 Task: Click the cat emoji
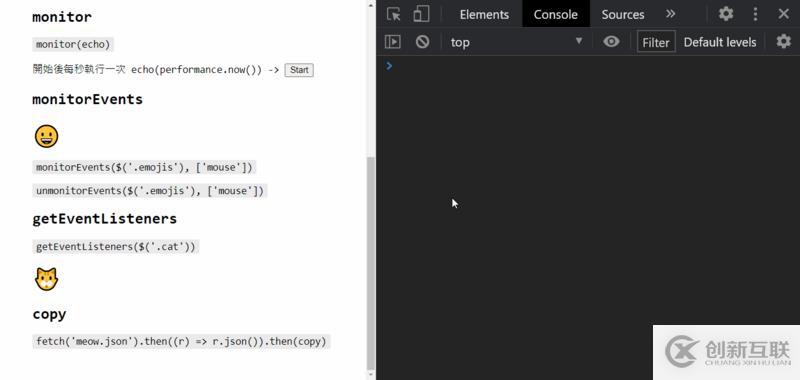46,280
